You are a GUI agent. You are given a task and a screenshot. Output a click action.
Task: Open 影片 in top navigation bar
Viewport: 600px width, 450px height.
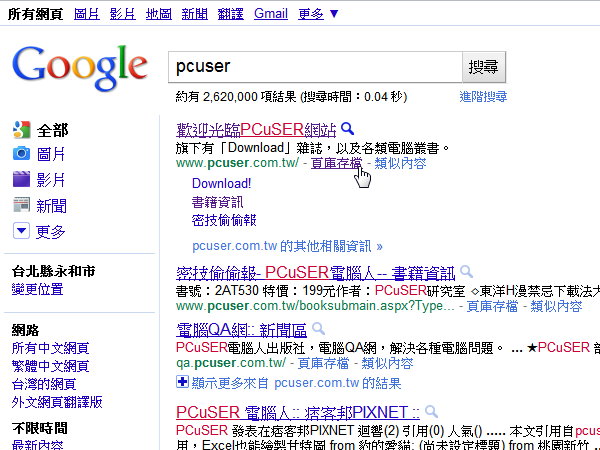(122, 14)
